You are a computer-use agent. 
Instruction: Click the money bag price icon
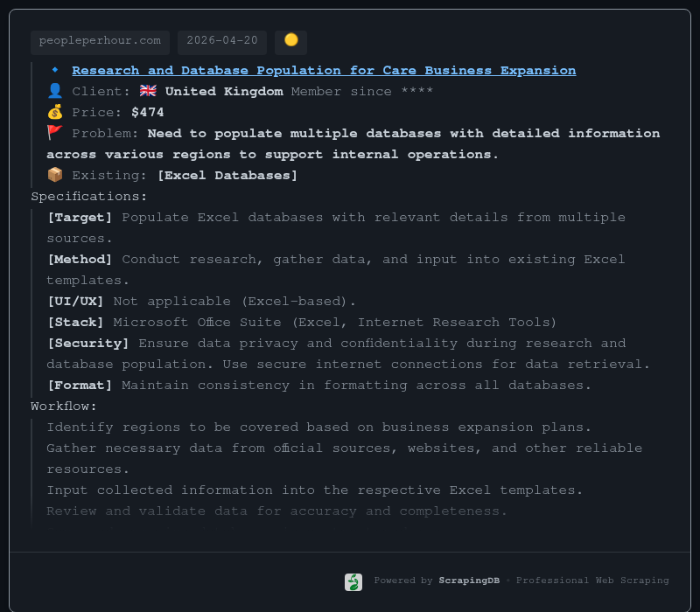click(55, 113)
